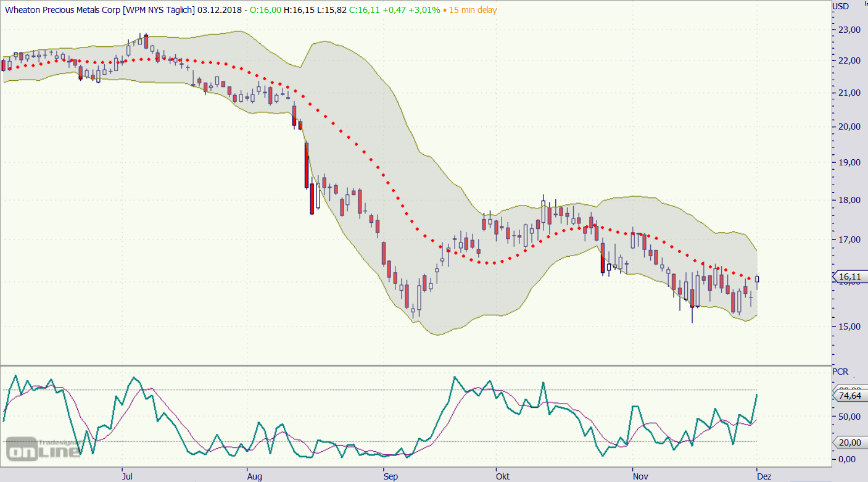This screenshot has width=868, height=482.
Task: Click the Okt label on the time axis
Action: point(503,476)
